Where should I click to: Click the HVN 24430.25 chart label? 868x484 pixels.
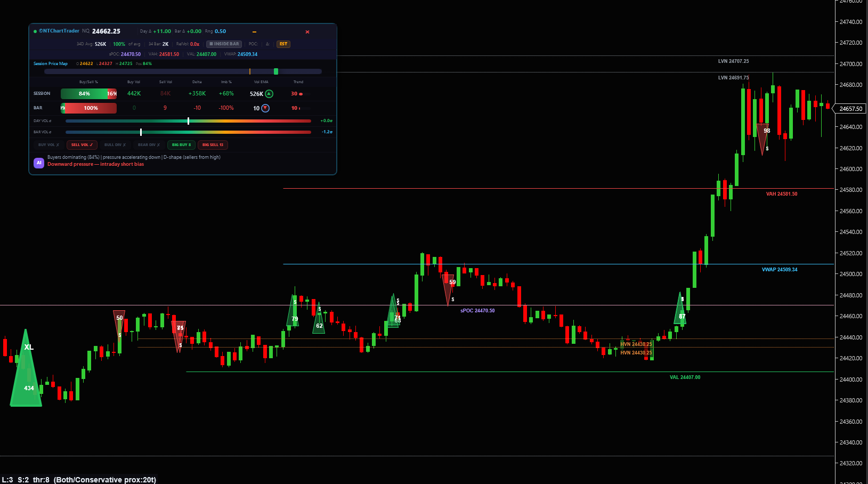(x=636, y=353)
